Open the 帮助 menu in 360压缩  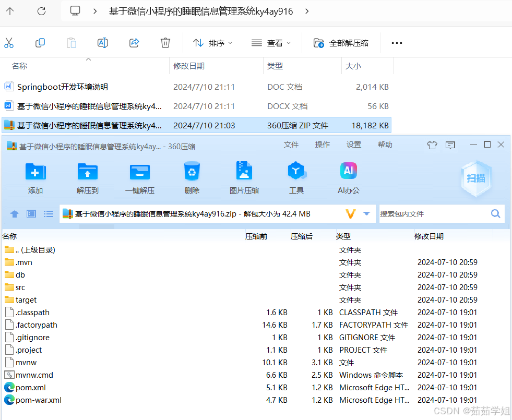coord(385,145)
